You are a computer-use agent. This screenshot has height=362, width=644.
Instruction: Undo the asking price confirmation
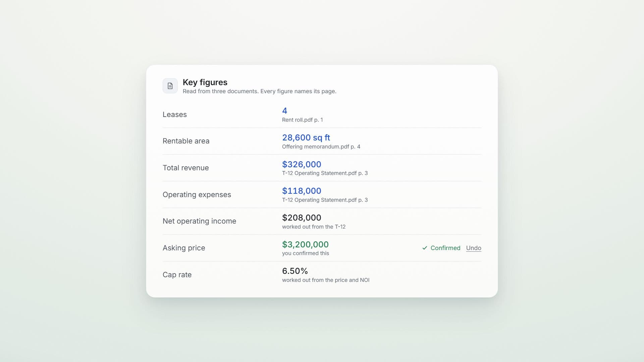pos(474,248)
